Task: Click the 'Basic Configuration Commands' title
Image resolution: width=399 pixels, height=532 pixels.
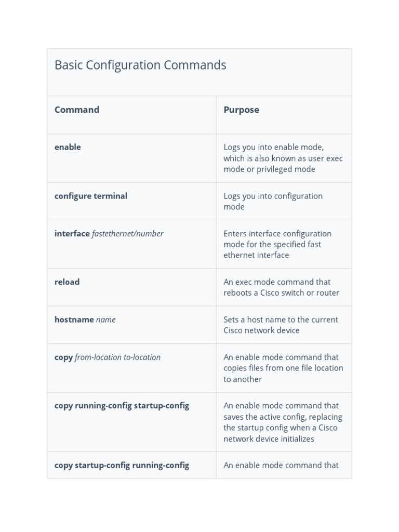Action: pyautogui.click(x=140, y=65)
